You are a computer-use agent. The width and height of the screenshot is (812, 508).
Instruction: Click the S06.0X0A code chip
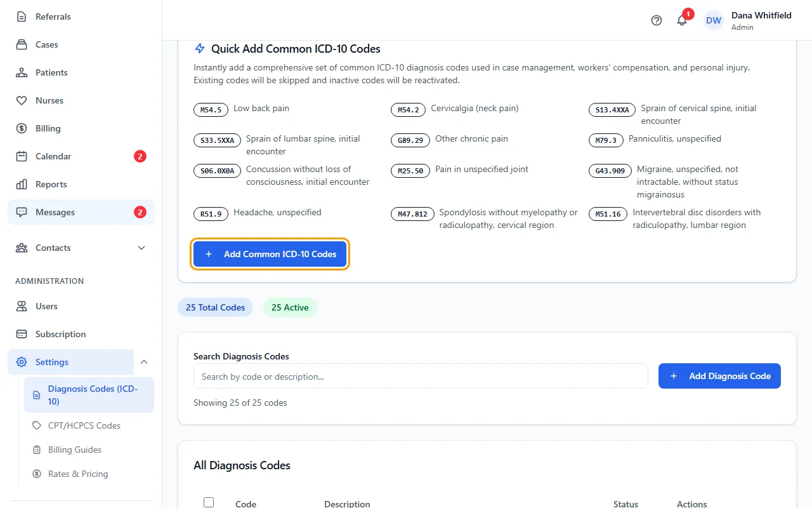click(217, 171)
